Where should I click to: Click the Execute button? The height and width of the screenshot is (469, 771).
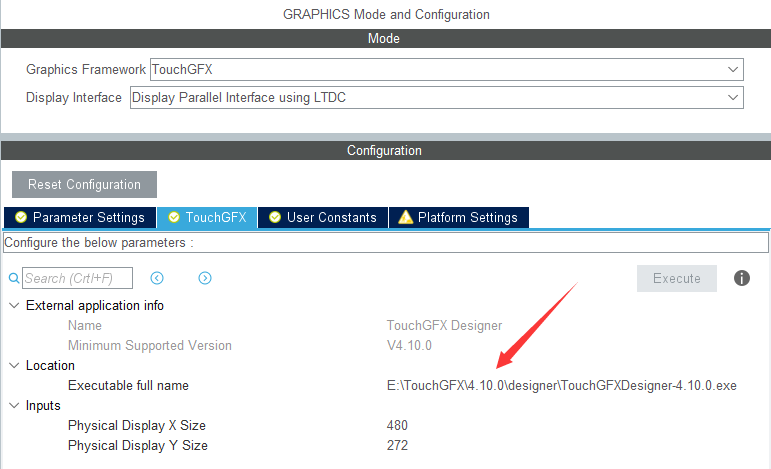(677, 278)
